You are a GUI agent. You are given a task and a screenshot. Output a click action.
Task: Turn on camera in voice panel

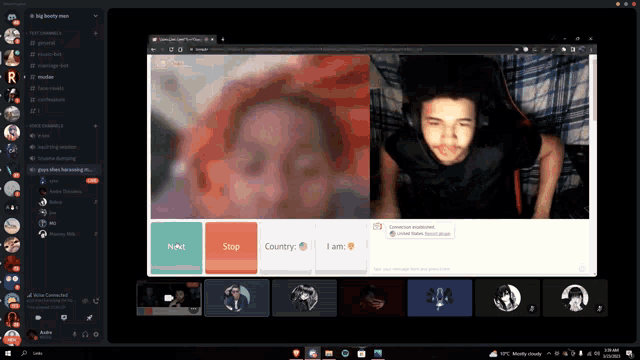click(x=38, y=317)
